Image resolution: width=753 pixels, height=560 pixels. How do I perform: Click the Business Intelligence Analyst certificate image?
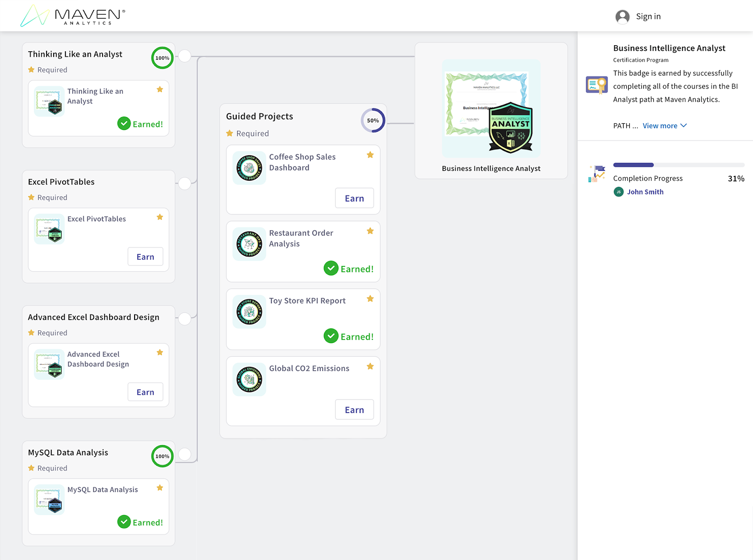[491, 109]
